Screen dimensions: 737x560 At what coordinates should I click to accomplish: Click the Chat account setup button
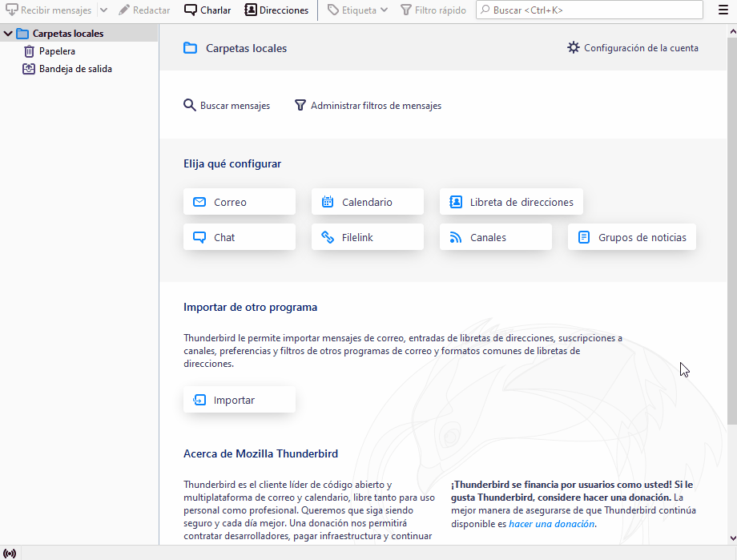[240, 237]
